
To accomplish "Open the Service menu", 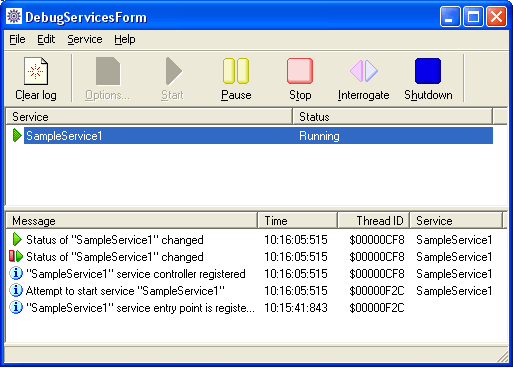I will 85,39.
